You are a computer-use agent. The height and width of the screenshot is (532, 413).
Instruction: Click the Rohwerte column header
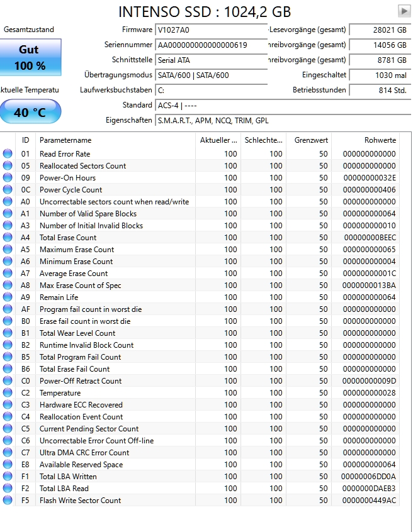click(366, 140)
